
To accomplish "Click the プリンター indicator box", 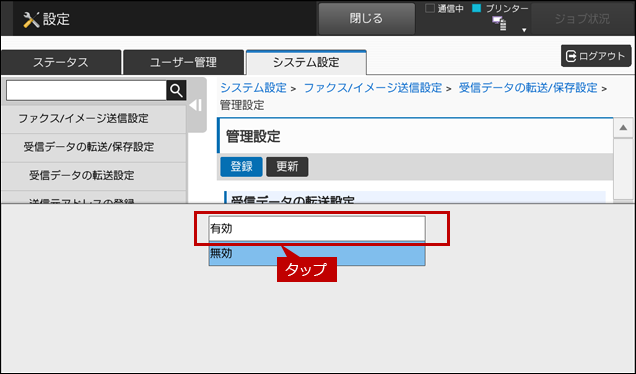I will (x=477, y=8).
